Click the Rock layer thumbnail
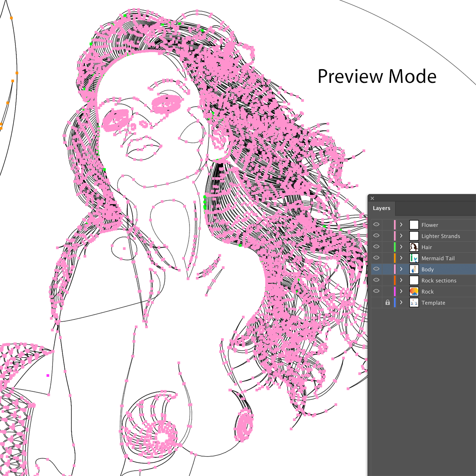 [414, 291]
